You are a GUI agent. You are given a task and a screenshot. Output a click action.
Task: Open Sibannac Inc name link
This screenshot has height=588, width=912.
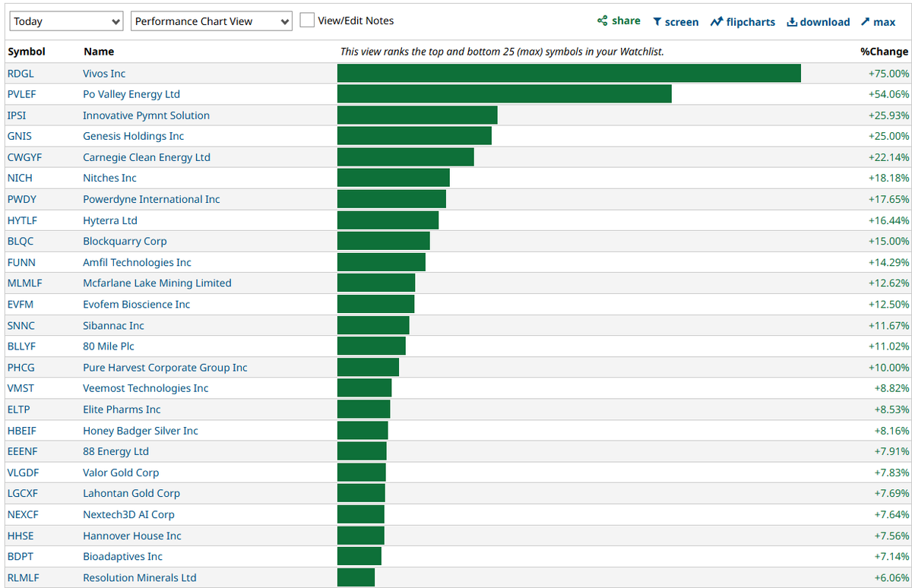pos(113,325)
